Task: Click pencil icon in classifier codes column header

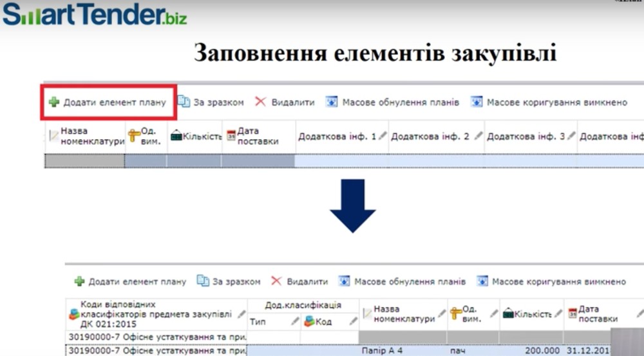Action: click(x=241, y=315)
